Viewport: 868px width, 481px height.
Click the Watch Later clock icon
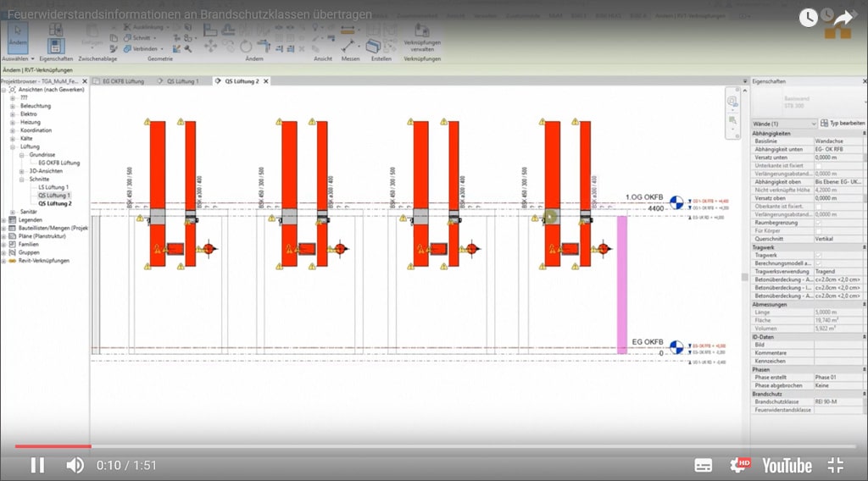click(x=808, y=17)
